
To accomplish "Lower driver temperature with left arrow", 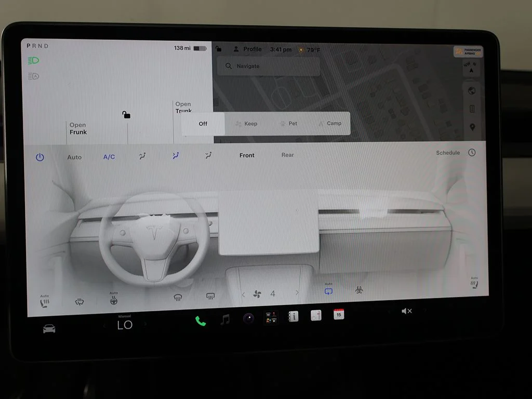I will [x=104, y=325].
